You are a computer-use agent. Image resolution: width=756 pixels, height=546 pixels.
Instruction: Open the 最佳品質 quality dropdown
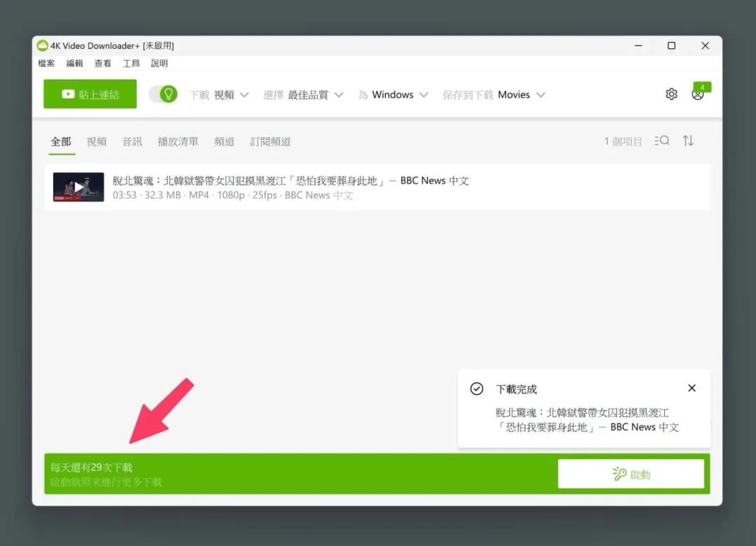coord(303,95)
